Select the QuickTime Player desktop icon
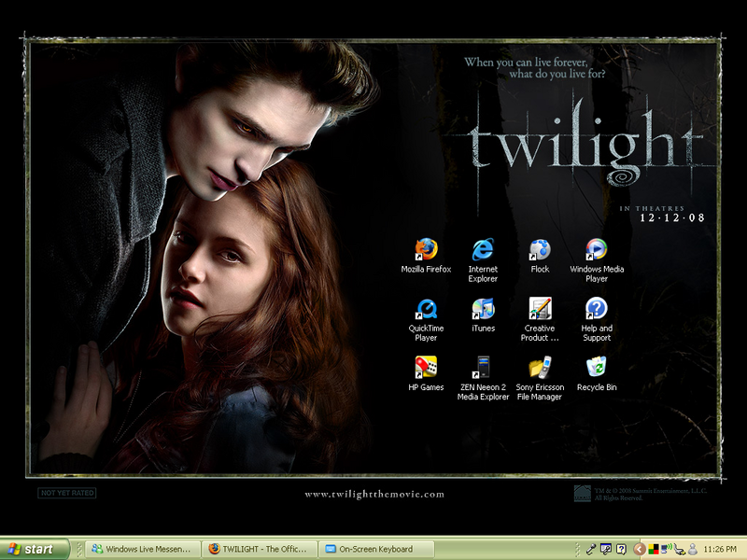The width and height of the screenshot is (747, 560). click(426, 319)
